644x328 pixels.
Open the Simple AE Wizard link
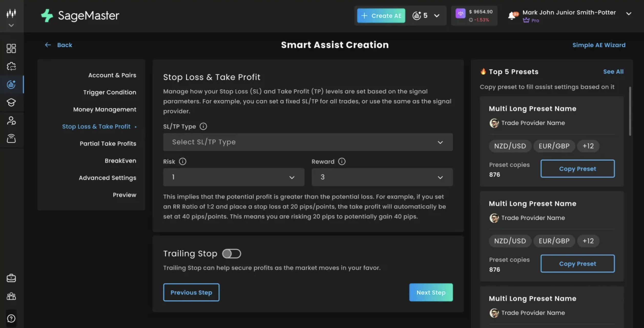(x=599, y=45)
